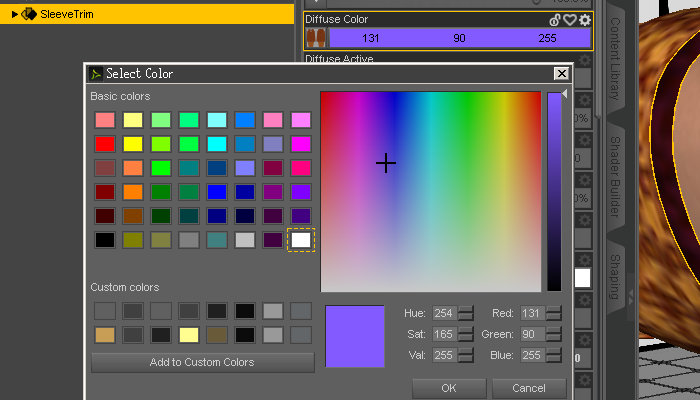
Task: Decrease Blue with the down stepper
Action: point(554,359)
